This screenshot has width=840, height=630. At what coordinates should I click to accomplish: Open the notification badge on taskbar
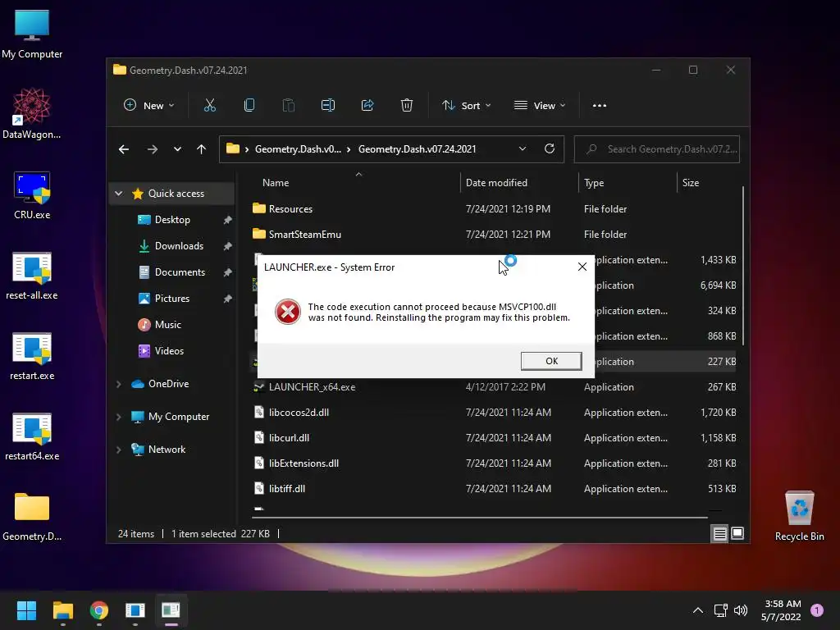pos(817,610)
